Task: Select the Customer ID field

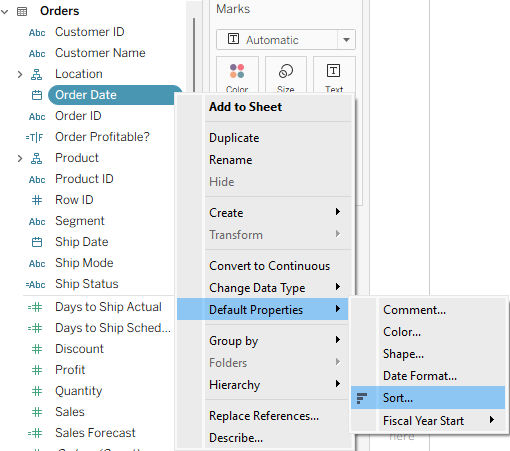Action: [90, 32]
